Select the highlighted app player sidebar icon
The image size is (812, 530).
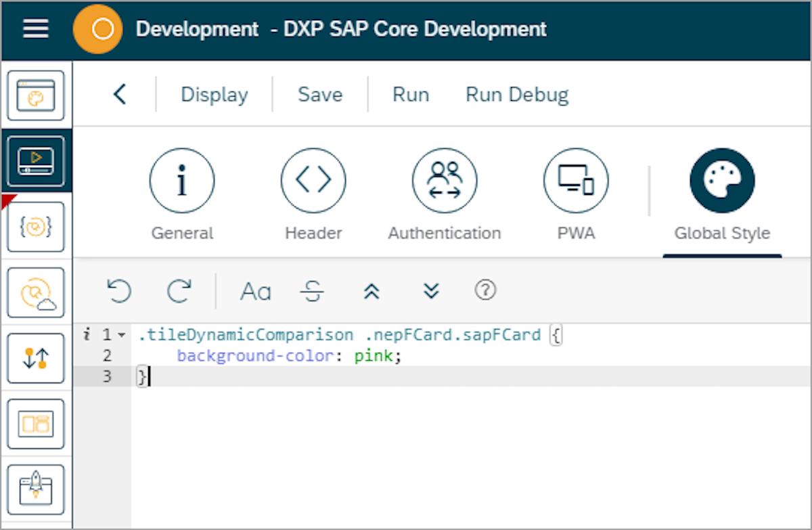[x=36, y=161]
